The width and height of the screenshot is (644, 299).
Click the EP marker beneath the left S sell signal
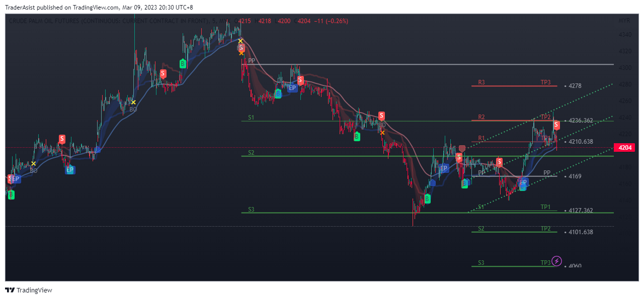pyautogui.click(x=70, y=170)
